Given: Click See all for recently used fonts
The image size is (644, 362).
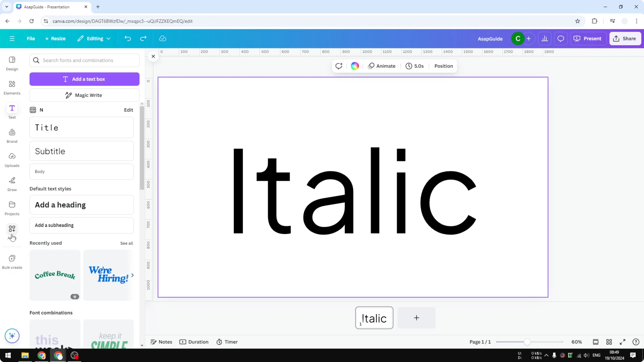Looking at the screenshot, I should tap(127, 243).
